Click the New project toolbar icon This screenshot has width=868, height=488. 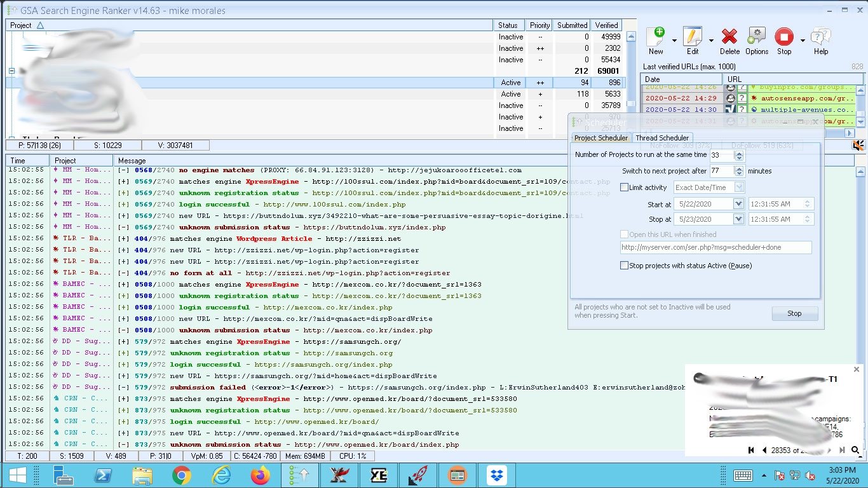tap(656, 37)
